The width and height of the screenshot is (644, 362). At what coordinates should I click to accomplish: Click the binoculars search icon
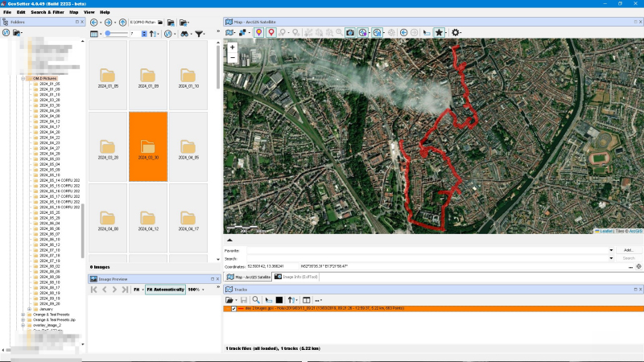pyautogui.click(x=184, y=34)
